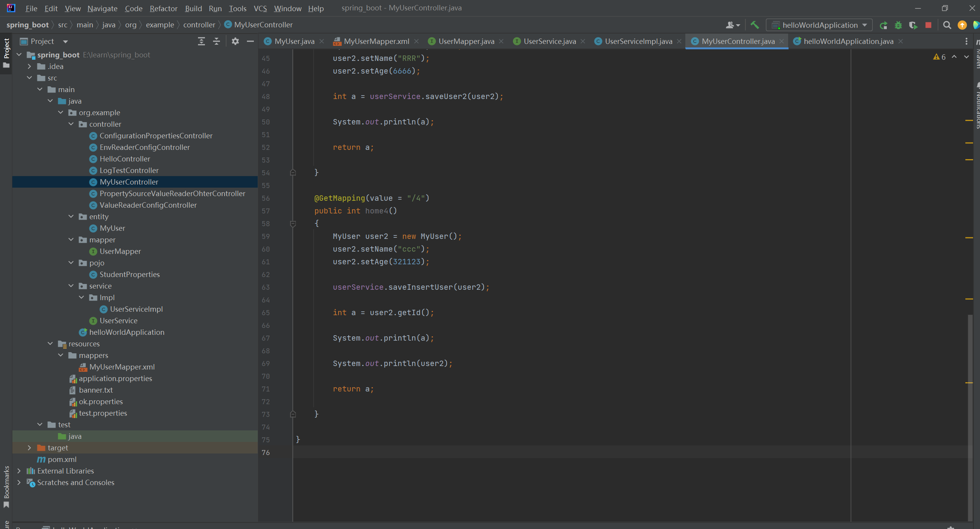Click the controller breadcrumb in navigation bar

[x=199, y=25]
